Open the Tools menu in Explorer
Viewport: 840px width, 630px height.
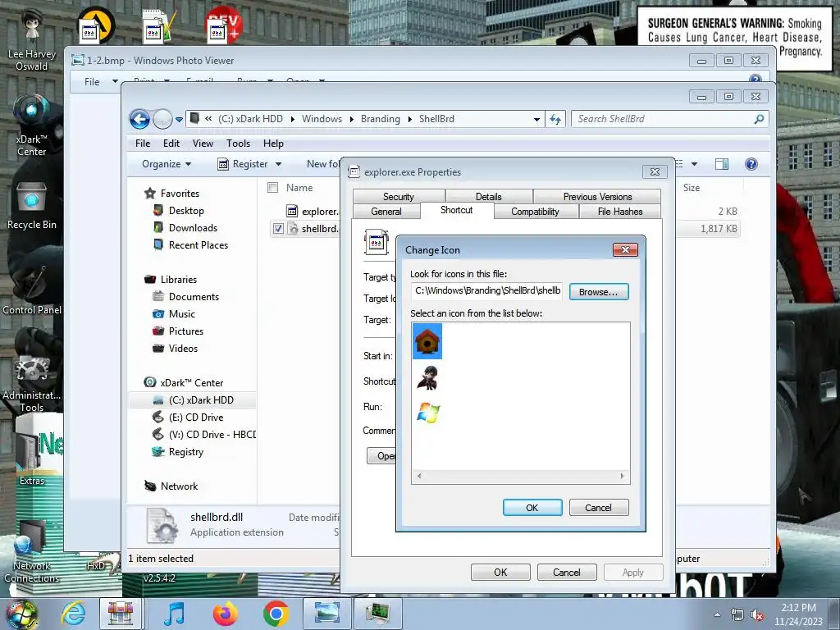[x=238, y=144]
